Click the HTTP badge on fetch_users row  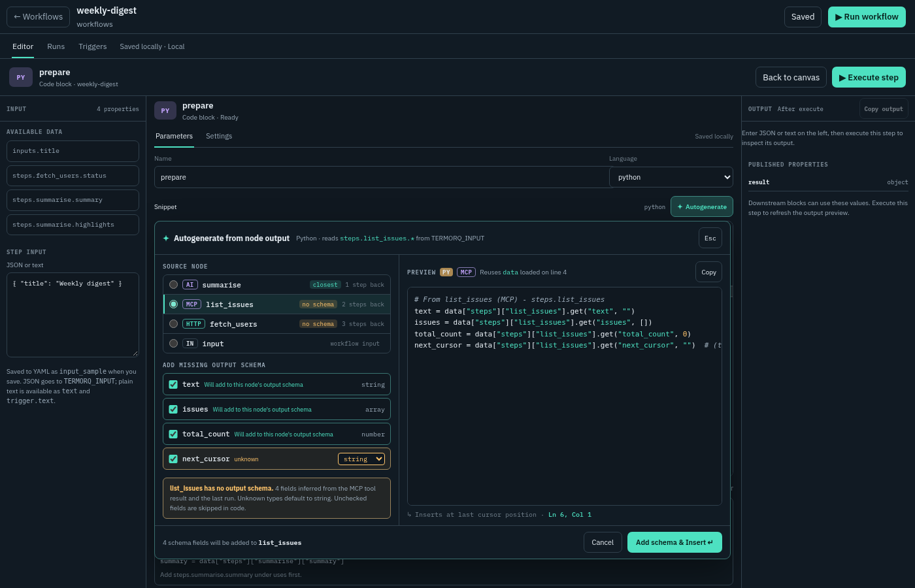[193, 324]
